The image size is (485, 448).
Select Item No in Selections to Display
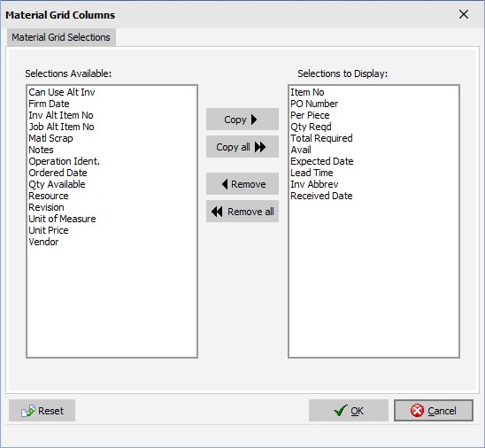tap(307, 92)
